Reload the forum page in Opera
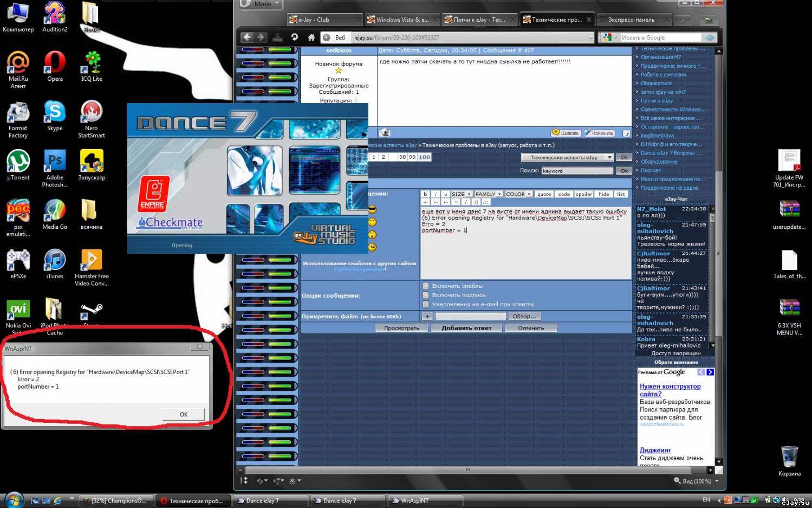Image resolution: width=812 pixels, height=508 pixels. pos(295,37)
